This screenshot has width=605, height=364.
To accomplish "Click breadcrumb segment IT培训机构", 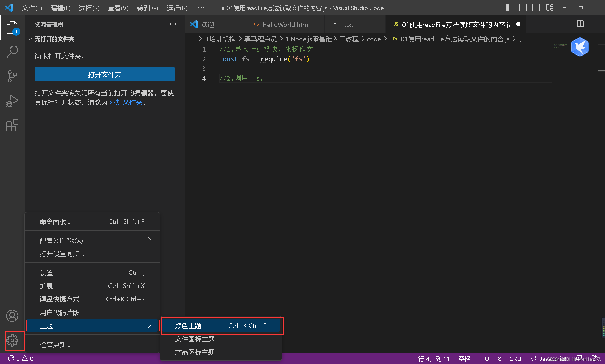I will 220,39.
